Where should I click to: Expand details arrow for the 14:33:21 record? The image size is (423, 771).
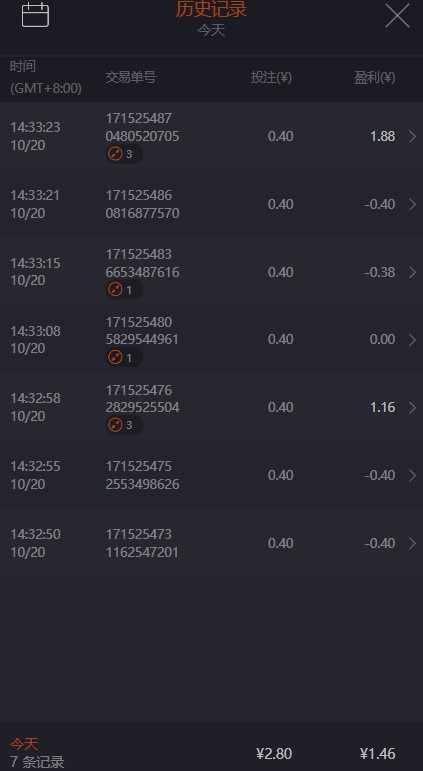[x=412, y=204]
